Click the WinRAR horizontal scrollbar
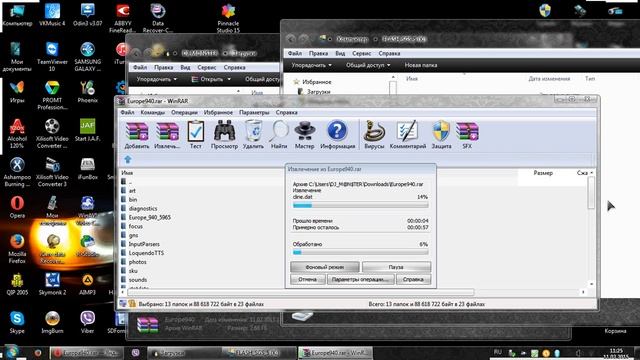The height and width of the screenshot is (360, 640). point(301,292)
